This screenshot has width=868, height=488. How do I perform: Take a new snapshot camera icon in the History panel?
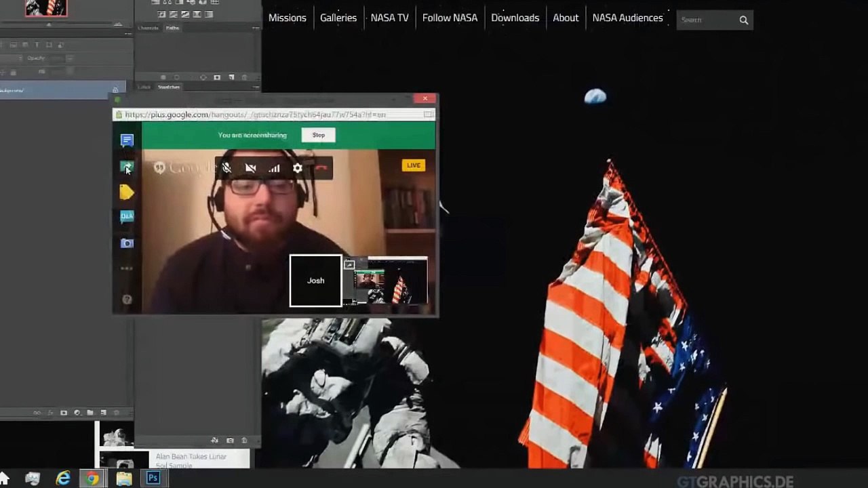coord(230,441)
